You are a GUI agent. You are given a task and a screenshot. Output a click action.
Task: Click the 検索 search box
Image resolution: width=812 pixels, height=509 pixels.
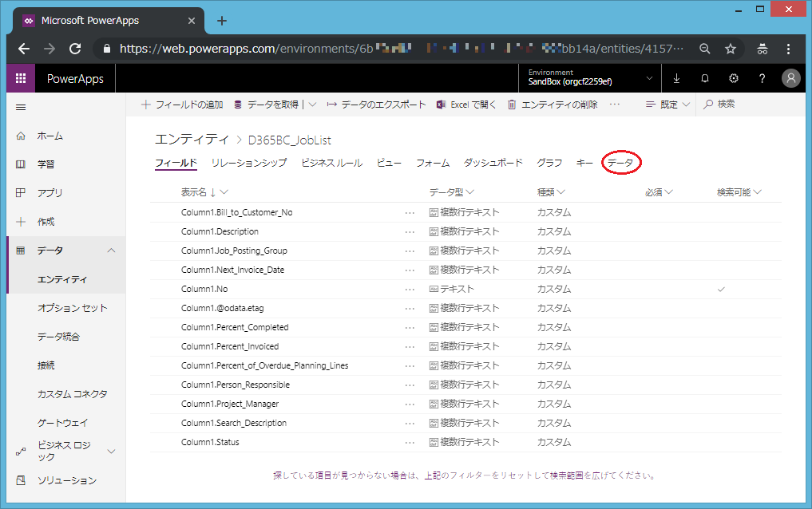[x=751, y=105]
